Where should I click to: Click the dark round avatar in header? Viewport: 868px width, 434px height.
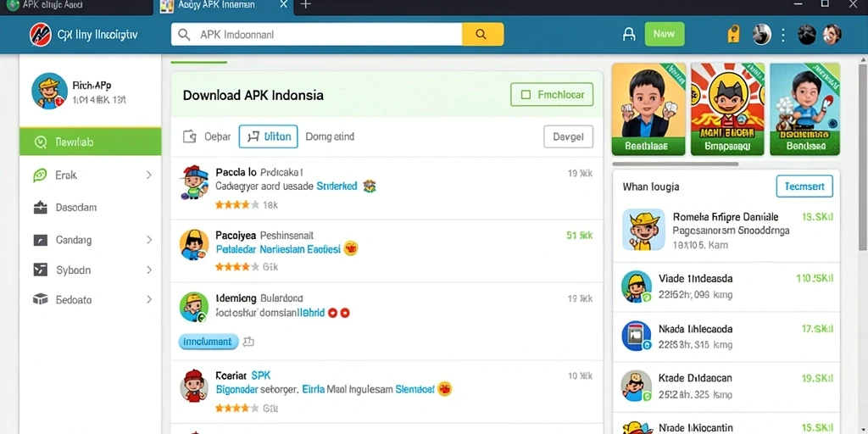pyautogui.click(x=807, y=34)
